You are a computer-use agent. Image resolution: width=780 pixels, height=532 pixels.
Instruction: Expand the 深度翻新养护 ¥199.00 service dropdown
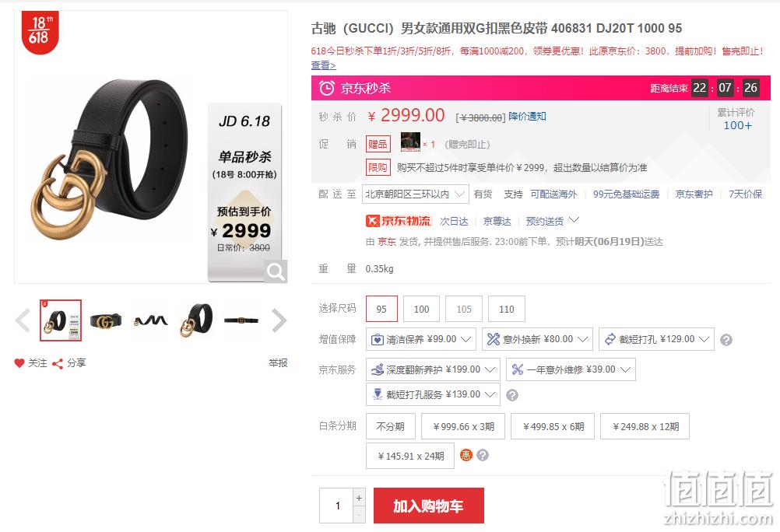tap(433, 369)
